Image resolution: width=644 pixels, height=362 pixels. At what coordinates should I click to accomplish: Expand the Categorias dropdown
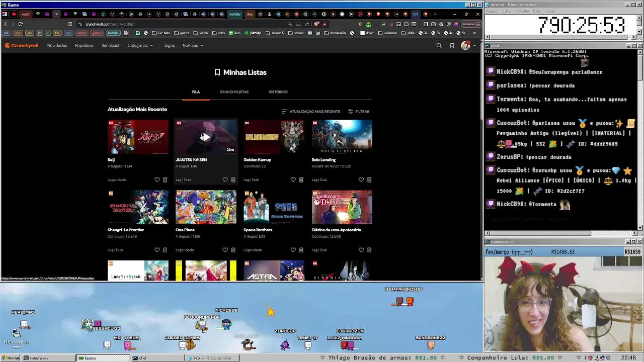pyautogui.click(x=140, y=46)
